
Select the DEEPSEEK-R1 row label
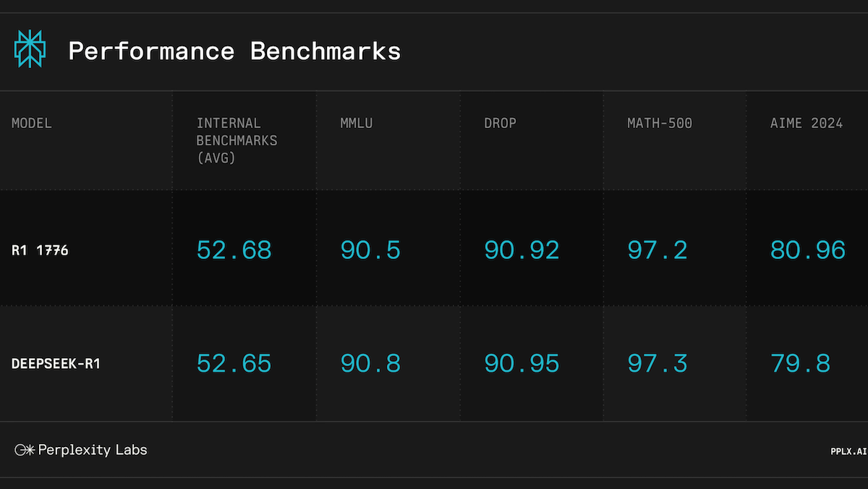coord(56,364)
